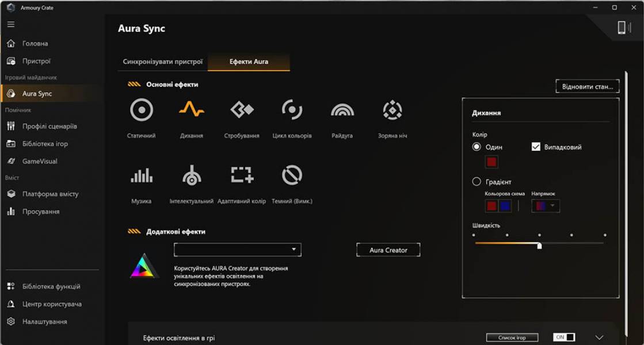The height and width of the screenshot is (345, 644).
Task: Toggle the in-game lighting effects ON switch
Action: click(563, 338)
